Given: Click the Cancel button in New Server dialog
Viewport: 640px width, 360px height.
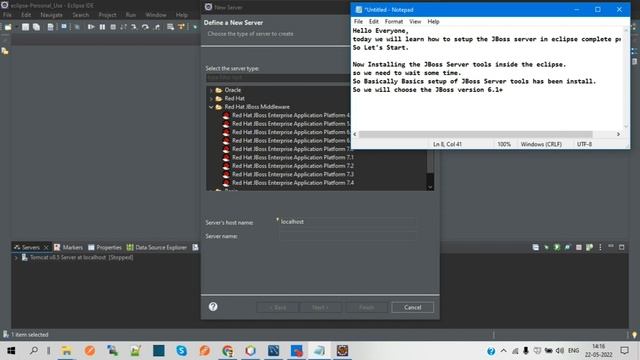Looking at the screenshot, I should tap(412, 307).
